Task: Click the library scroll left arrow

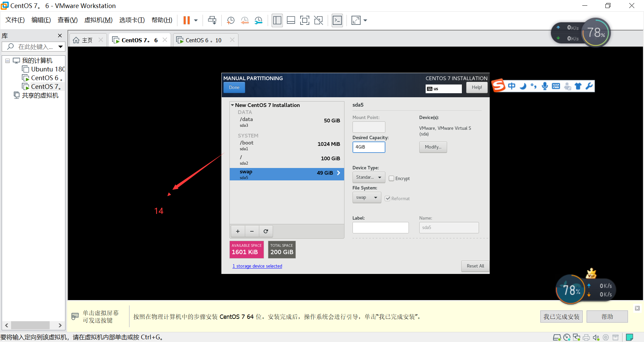Action: (x=6, y=325)
